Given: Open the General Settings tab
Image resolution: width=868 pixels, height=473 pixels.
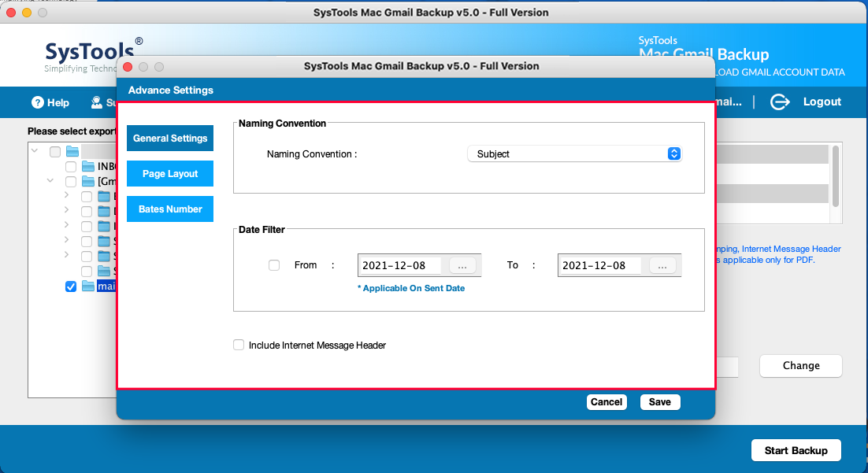Looking at the screenshot, I should coord(170,139).
